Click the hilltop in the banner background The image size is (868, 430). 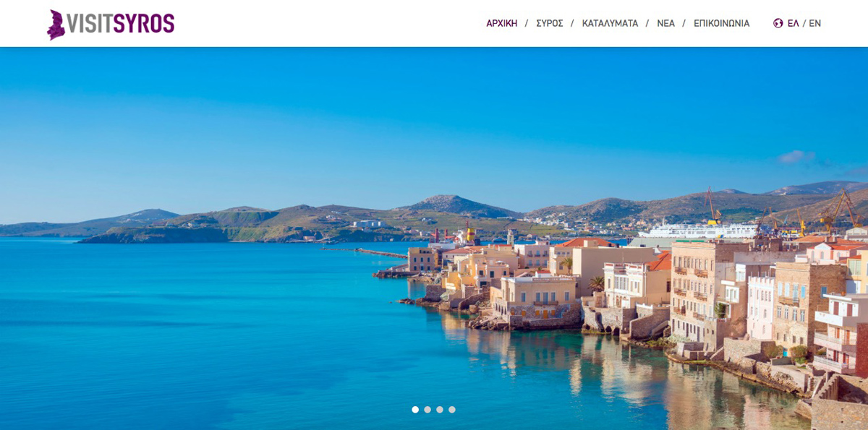(452, 202)
